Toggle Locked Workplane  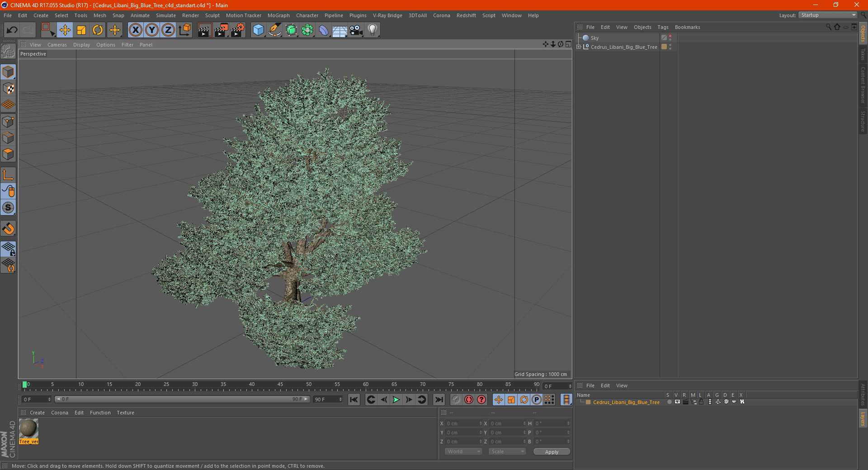(9, 249)
